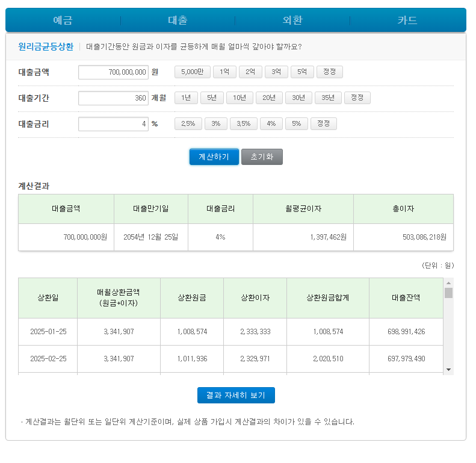Click the scrollbar down arrow
The image size is (476, 463).
click(x=449, y=370)
